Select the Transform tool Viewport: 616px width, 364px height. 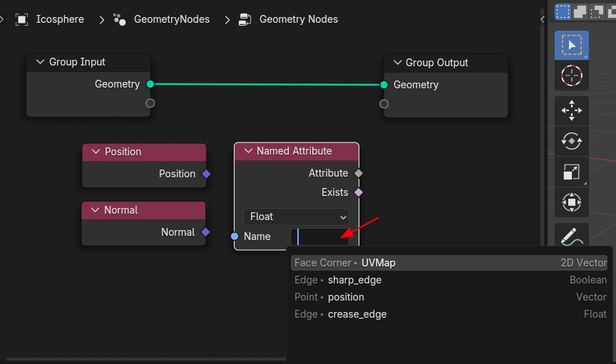(571, 202)
